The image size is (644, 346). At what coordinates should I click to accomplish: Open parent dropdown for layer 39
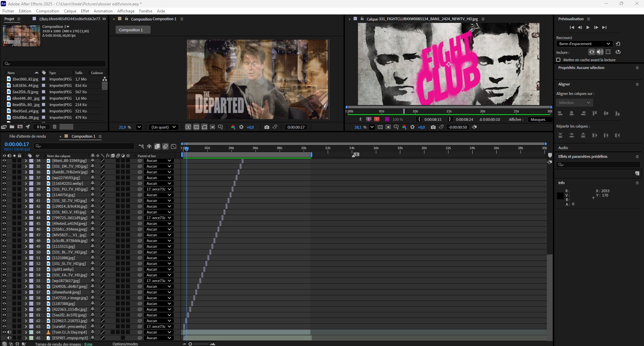coord(159,189)
